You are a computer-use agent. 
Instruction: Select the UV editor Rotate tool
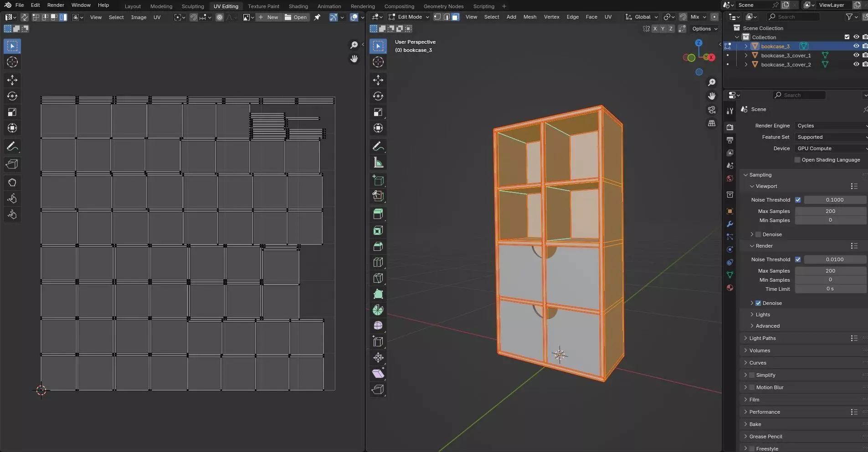(12, 96)
